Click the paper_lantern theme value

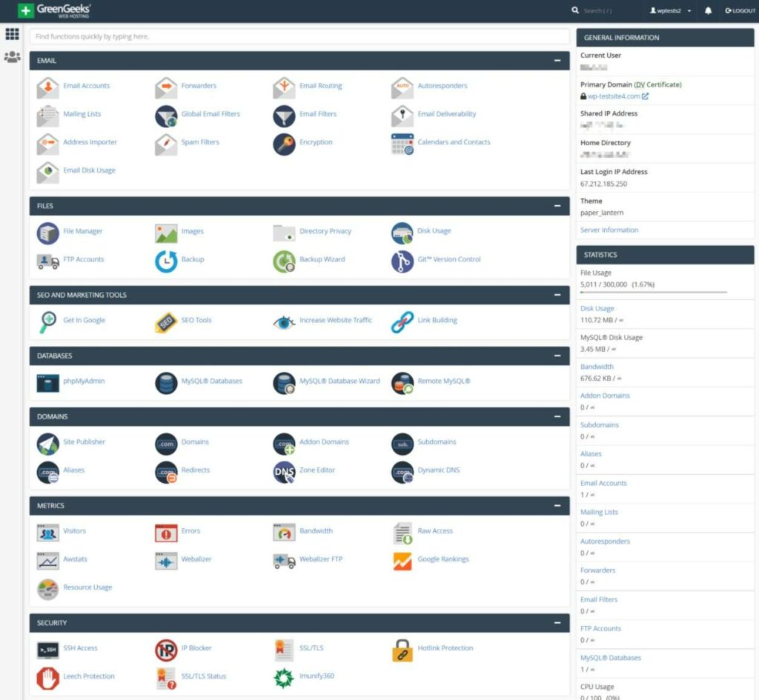point(602,213)
